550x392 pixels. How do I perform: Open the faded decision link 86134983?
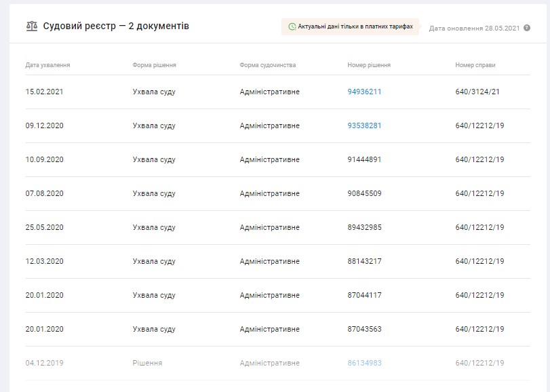pos(364,363)
